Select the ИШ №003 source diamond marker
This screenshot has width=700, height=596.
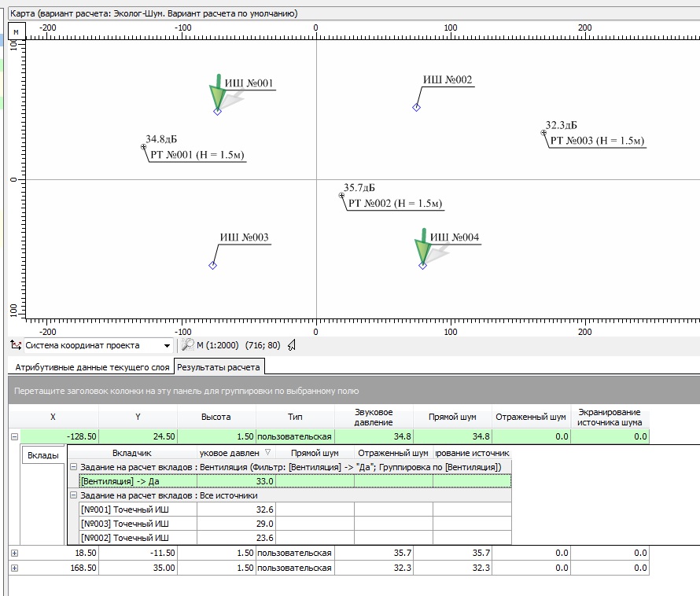212,265
